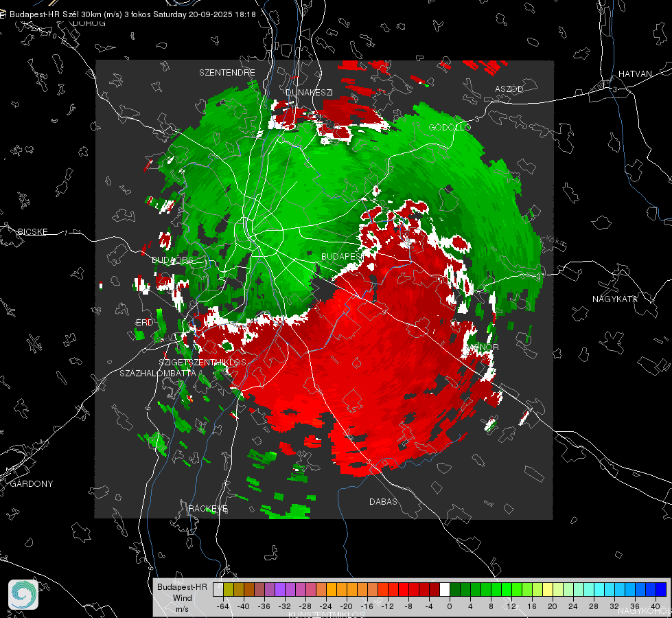Click the swirl weather service logo

pyautogui.click(x=23, y=595)
